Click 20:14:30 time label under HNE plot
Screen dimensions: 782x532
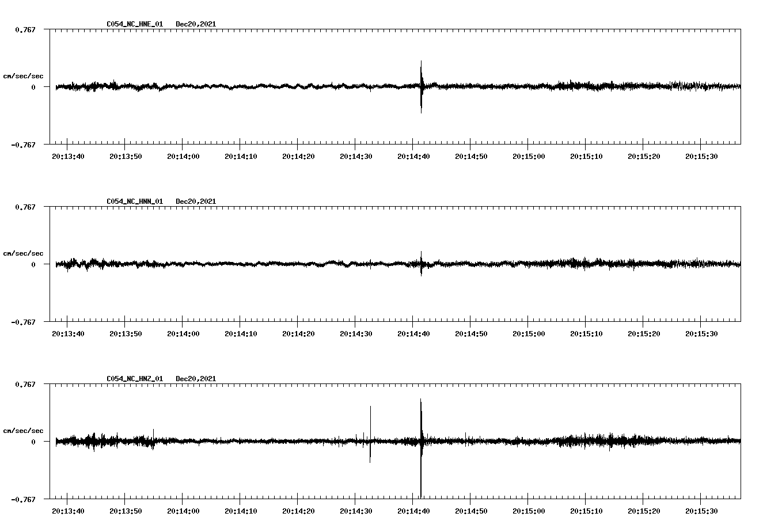click(356, 156)
